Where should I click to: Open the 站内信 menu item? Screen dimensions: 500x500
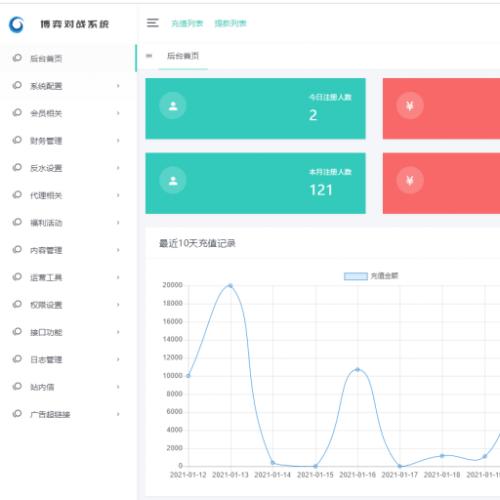point(68,387)
